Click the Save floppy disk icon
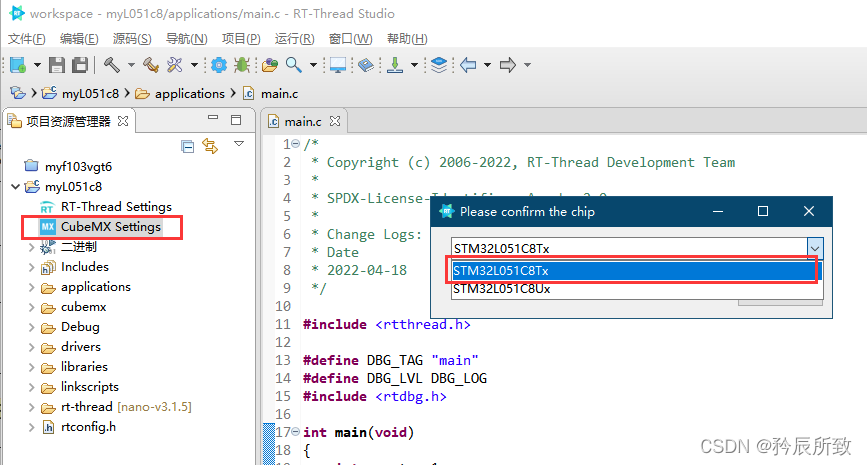The height and width of the screenshot is (465, 867). [57, 65]
